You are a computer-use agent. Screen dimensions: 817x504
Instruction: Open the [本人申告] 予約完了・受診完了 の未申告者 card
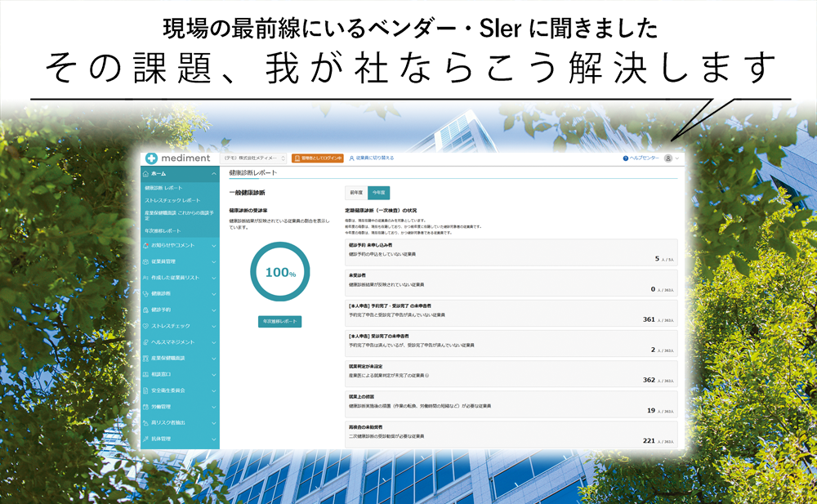click(511, 313)
